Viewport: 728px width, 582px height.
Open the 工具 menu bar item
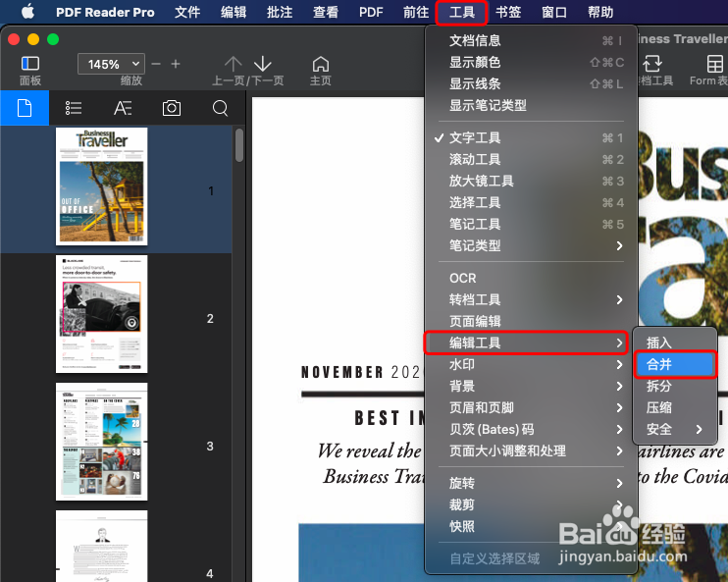[x=462, y=12]
